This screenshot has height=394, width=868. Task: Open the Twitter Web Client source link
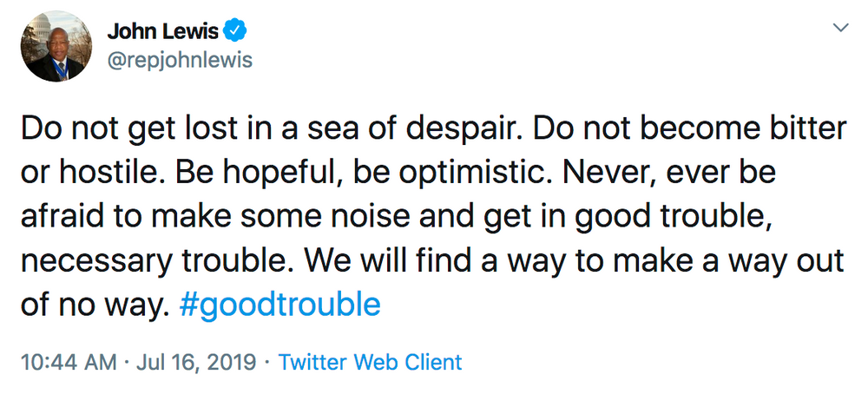coord(371,362)
